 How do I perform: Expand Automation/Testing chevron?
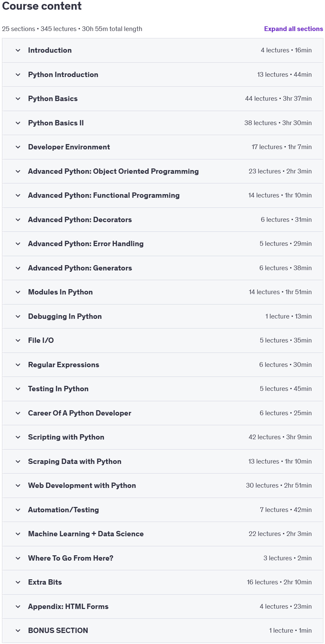pos(18,510)
